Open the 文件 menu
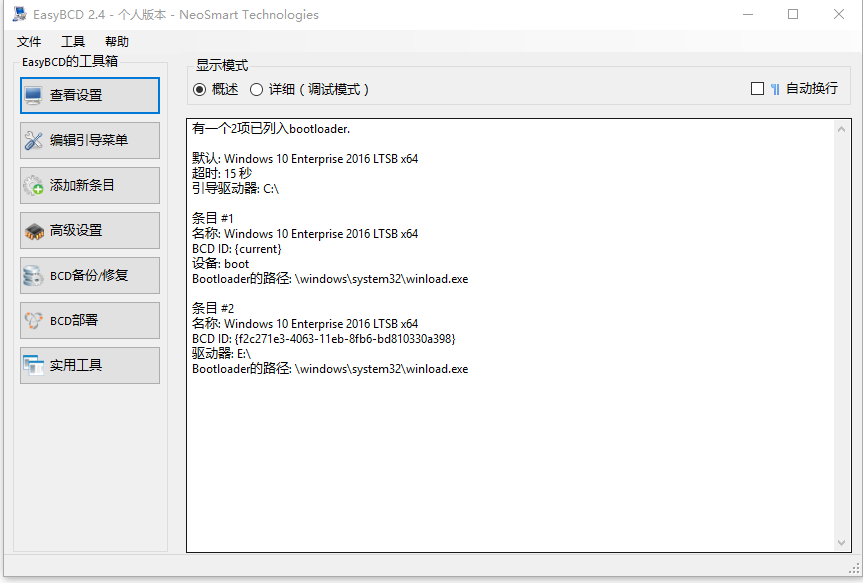The image size is (863, 583). click(29, 42)
